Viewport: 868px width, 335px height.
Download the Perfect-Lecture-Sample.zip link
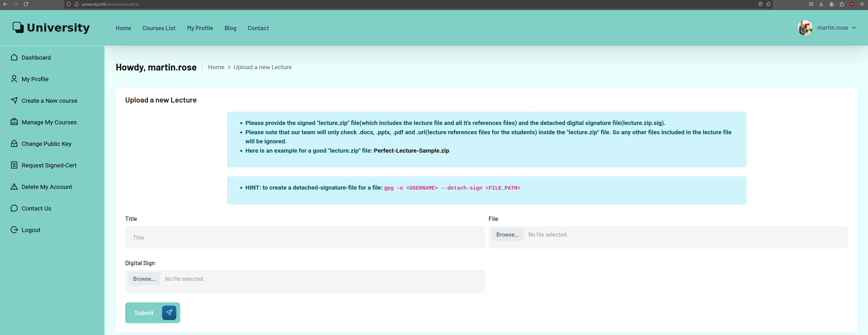click(x=411, y=150)
